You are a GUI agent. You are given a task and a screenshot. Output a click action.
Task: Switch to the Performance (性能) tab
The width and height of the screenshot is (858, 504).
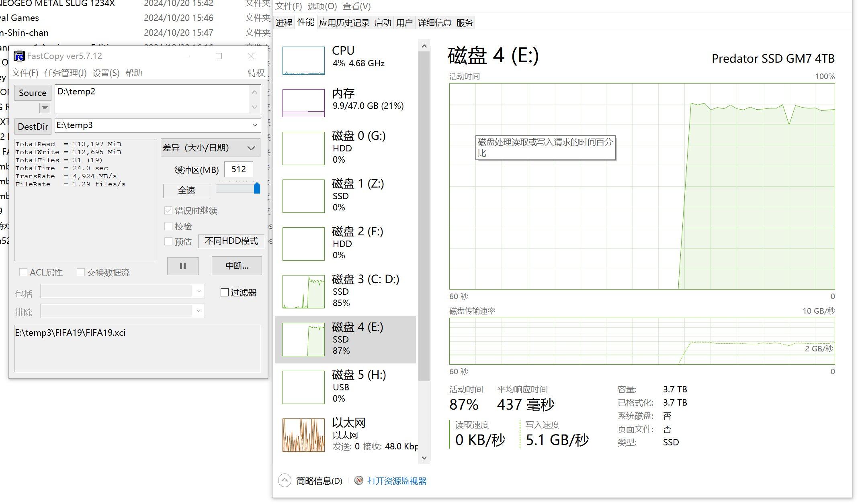[x=305, y=22]
